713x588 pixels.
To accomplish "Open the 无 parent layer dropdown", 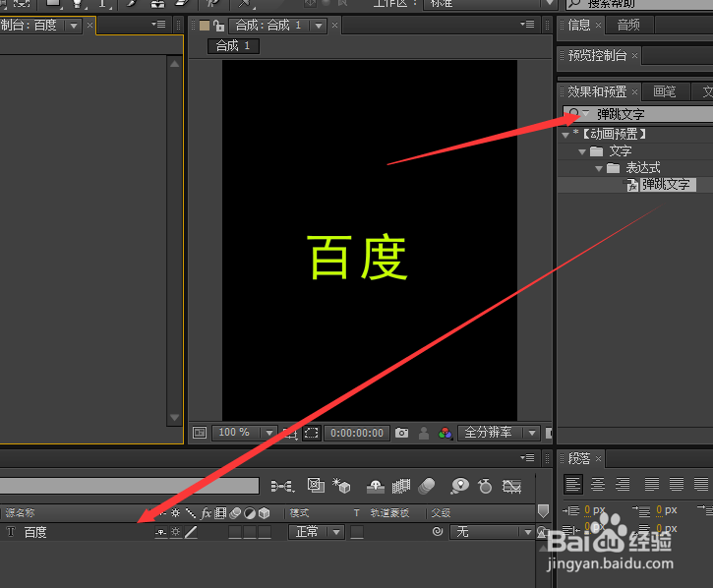I will tap(492, 532).
